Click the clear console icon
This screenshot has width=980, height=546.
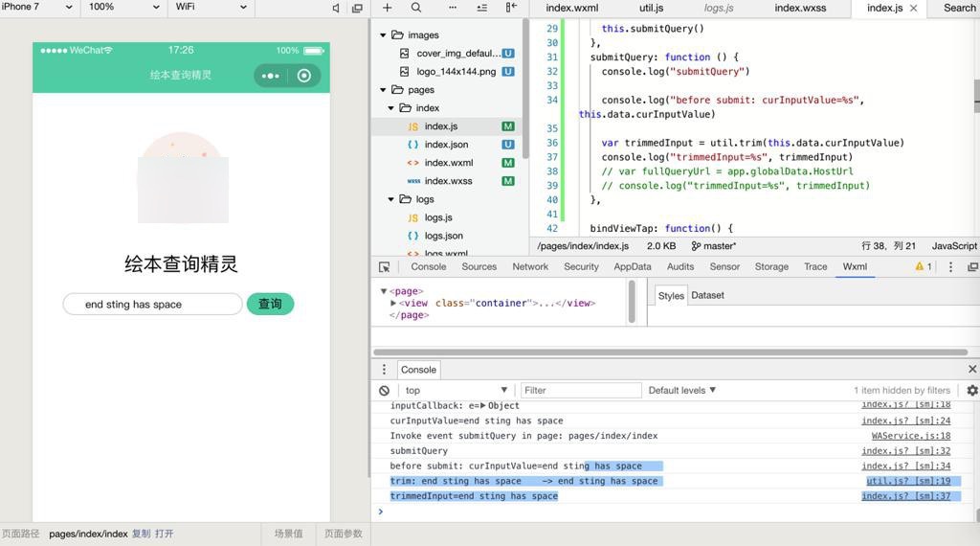click(x=384, y=391)
